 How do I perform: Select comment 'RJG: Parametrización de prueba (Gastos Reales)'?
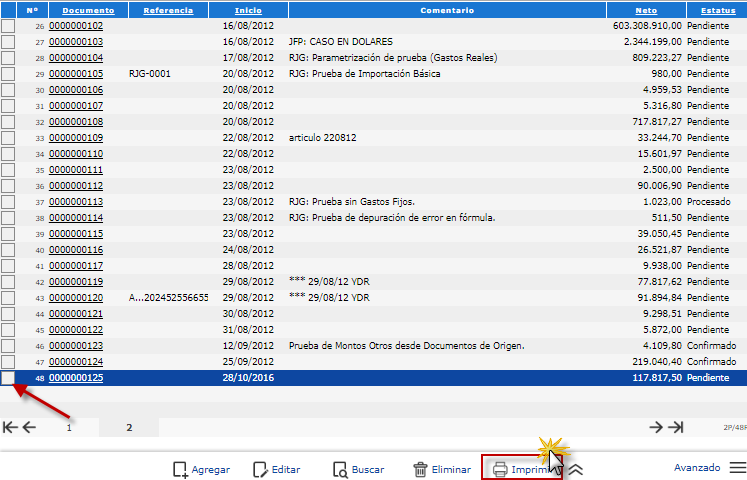click(393, 58)
